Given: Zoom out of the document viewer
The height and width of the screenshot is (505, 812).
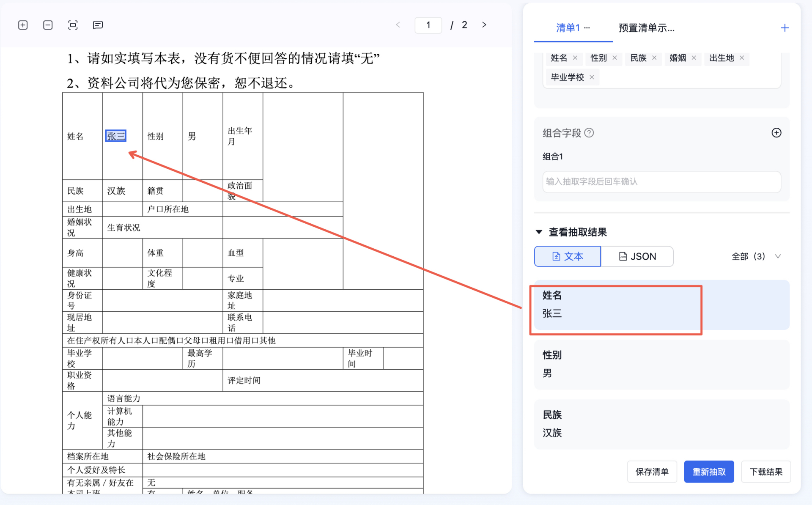Looking at the screenshot, I should click(x=48, y=25).
